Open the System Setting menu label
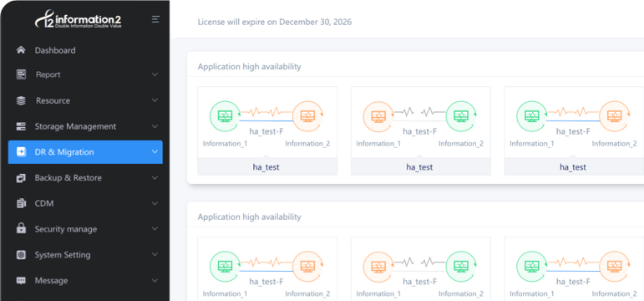 (63, 254)
